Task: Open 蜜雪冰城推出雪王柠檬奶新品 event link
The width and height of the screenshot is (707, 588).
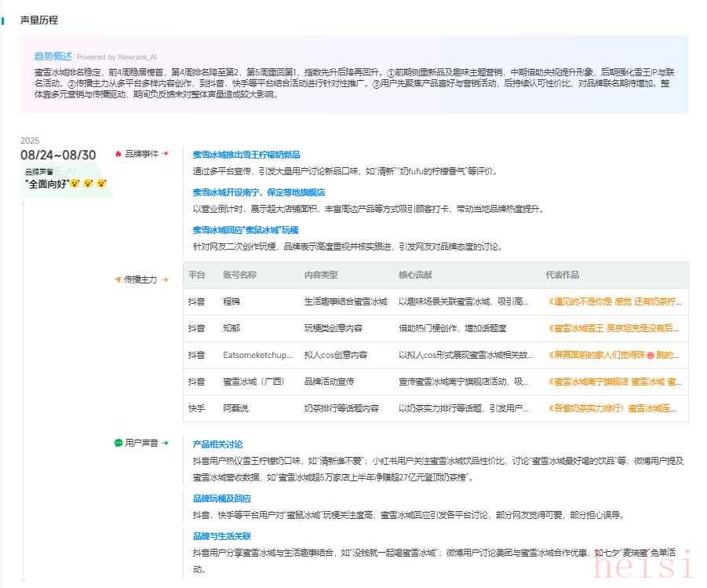Action: click(x=246, y=155)
